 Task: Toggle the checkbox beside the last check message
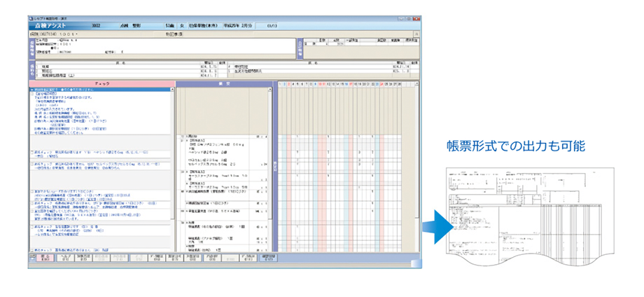point(32,249)
